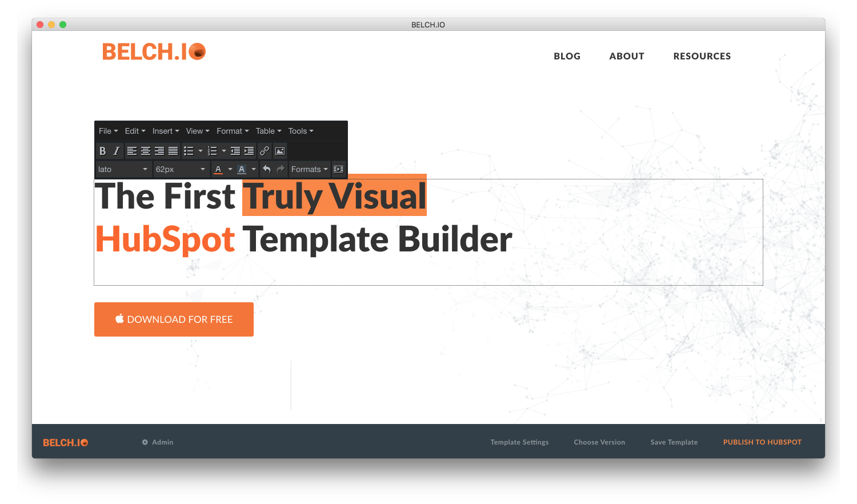Click the BELCH.IO logo in the footer bar

pos(66,443)
